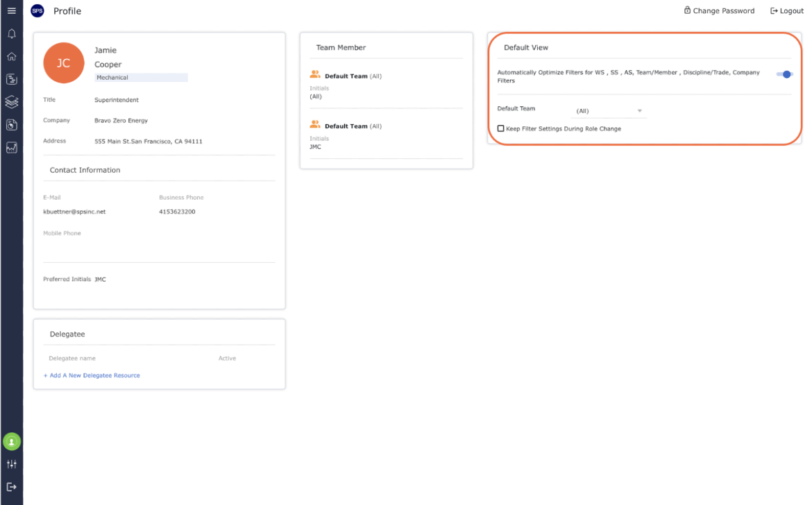Click the JC avatar circle
This screenshot has width=812, height=505.
coord(64,63)
